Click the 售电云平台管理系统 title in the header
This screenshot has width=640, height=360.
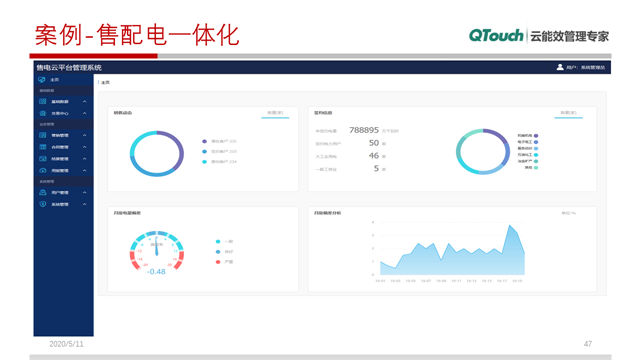69,67
